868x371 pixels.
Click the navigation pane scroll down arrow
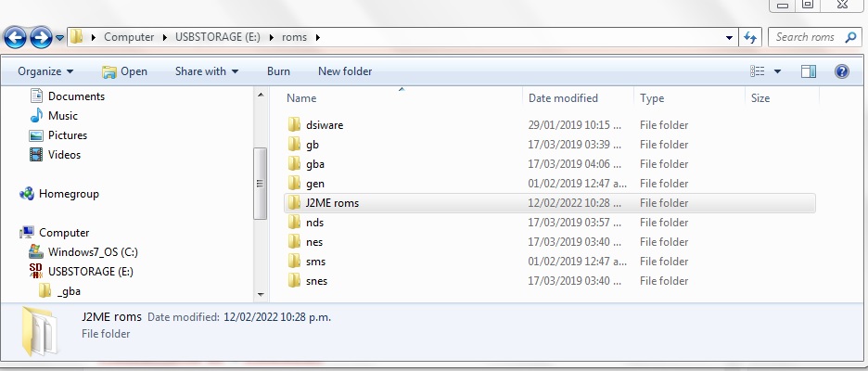(261, 295)
